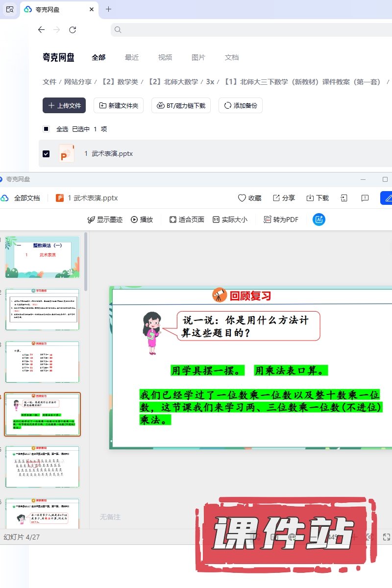Viewport: 392px width, 588px height.
Task: Open the BT/磁力链下载 button
Action: [181, 105]
